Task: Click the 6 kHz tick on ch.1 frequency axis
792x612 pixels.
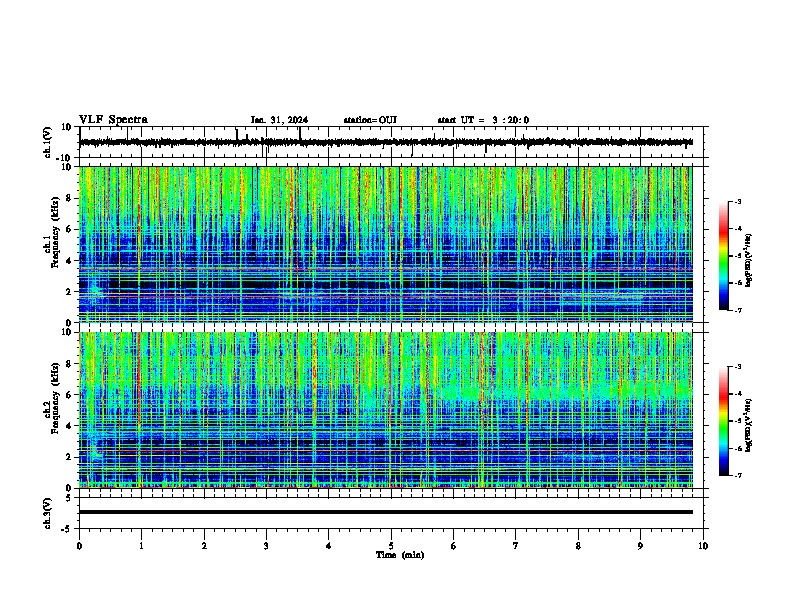Action: pos(69,229)
